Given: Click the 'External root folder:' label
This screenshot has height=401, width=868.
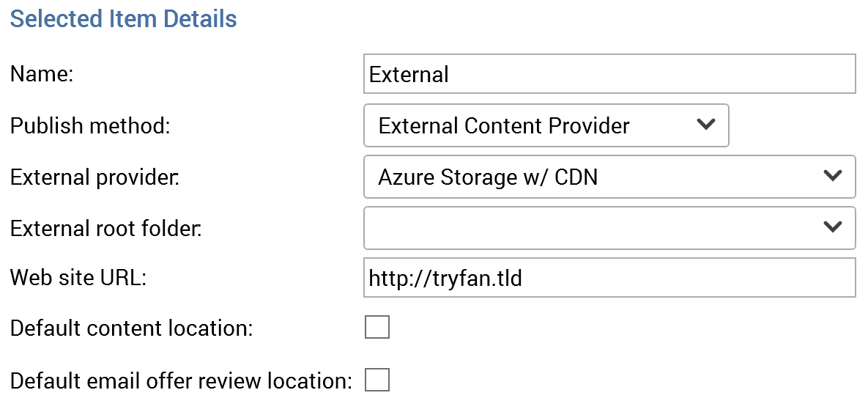Looking at the screenshot, I should 105,229.
